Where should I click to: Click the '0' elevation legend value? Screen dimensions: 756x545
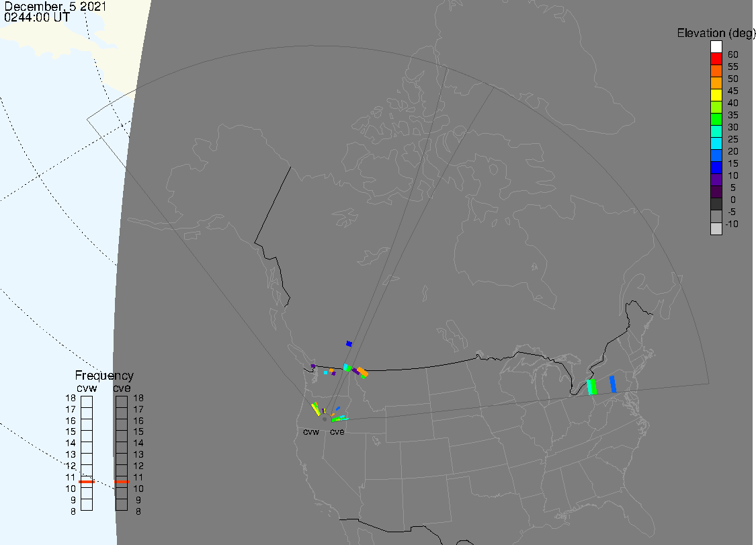(733, 200)
